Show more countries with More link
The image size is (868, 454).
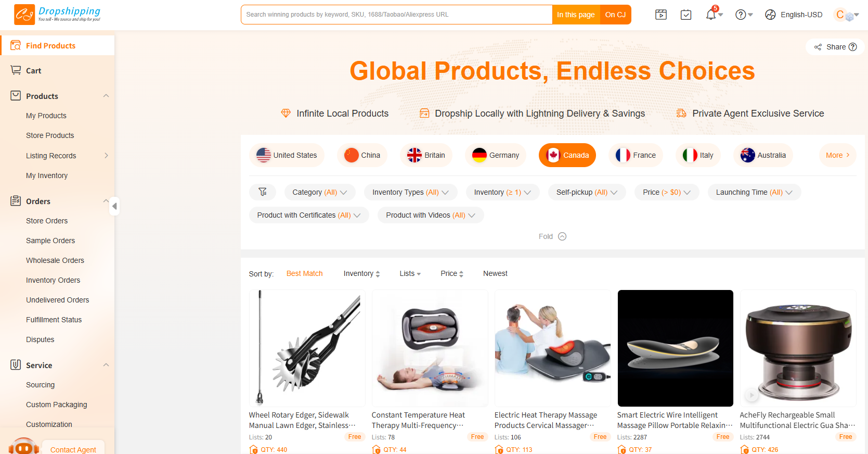(x=837, y=155)
